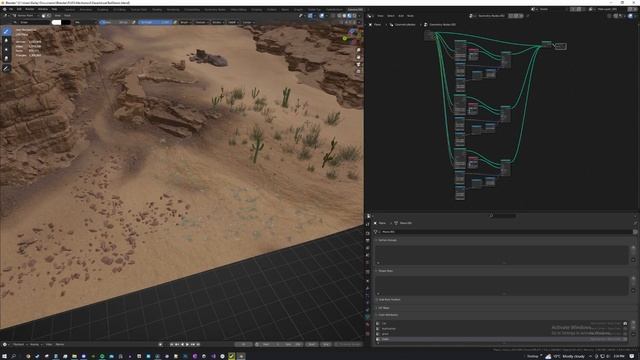640x360 pixels.
Task: Open the Node menu in node editor
Action: 410,16
